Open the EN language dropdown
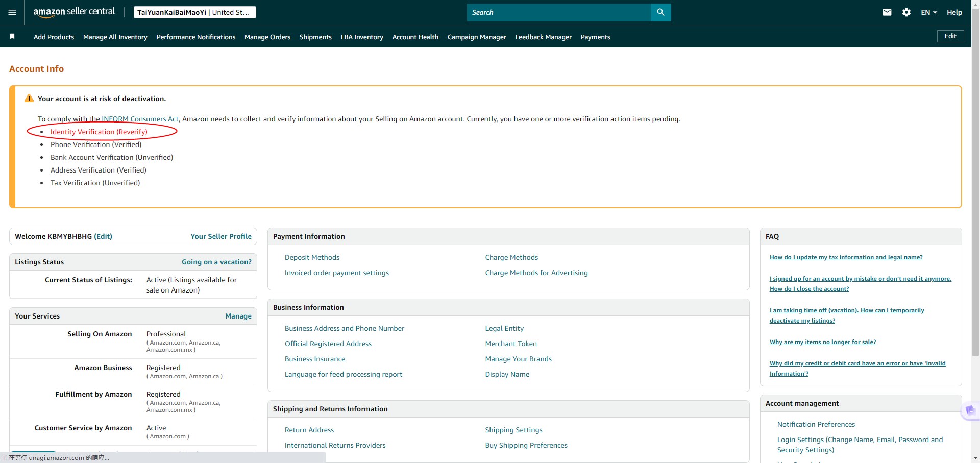 pyautogui.click(x=929, y=12)
